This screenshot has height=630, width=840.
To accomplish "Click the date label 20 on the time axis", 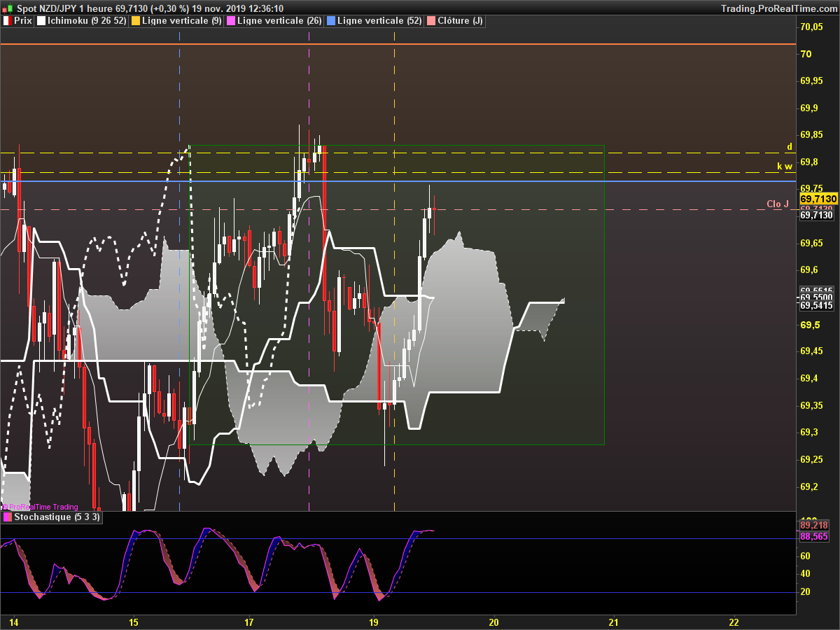I will point(494,622).
